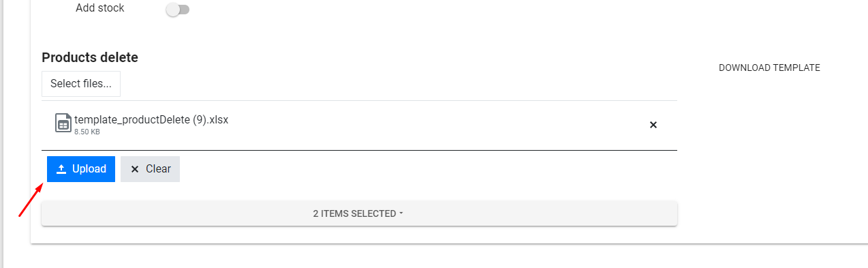Click the spreadsheet file type icon
868x268 pixels.
[x=63, y=123]
